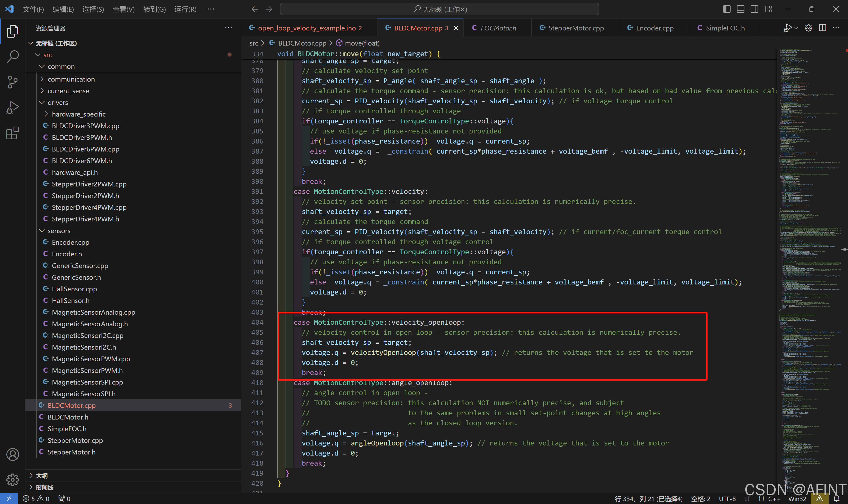
Task: Switch to the SimpleFOC.h tab
Action: (724, 28)
